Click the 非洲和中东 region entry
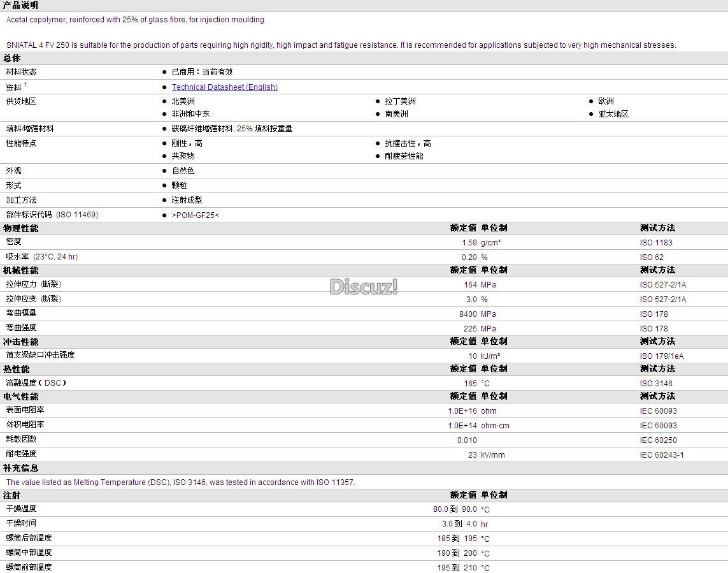 tap(191, 114)
